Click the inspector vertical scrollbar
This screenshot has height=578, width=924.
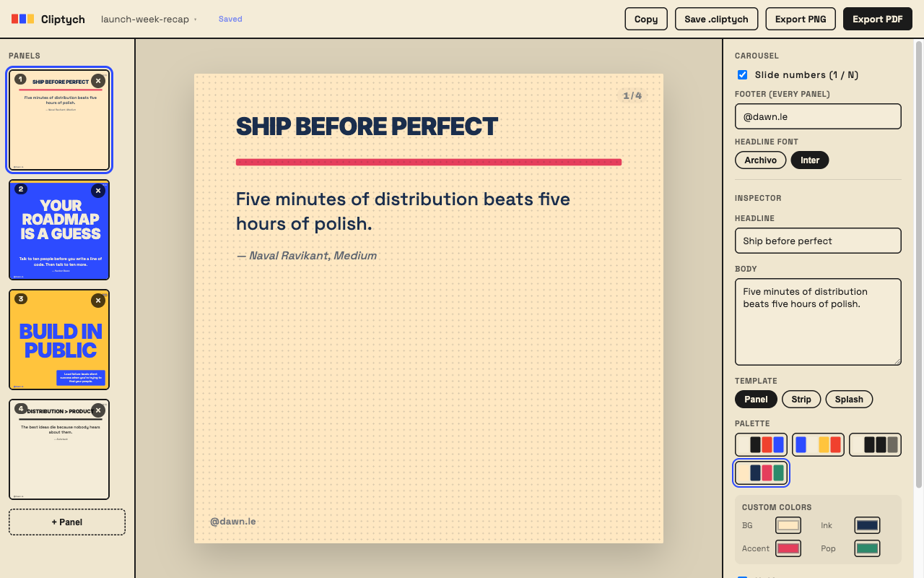[x=919, y=264]
